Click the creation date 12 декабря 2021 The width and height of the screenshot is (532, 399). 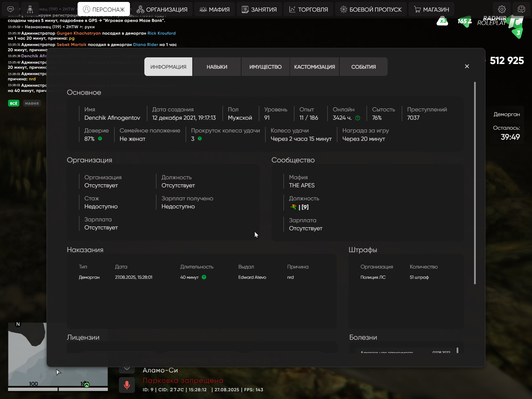pos(184,118)
